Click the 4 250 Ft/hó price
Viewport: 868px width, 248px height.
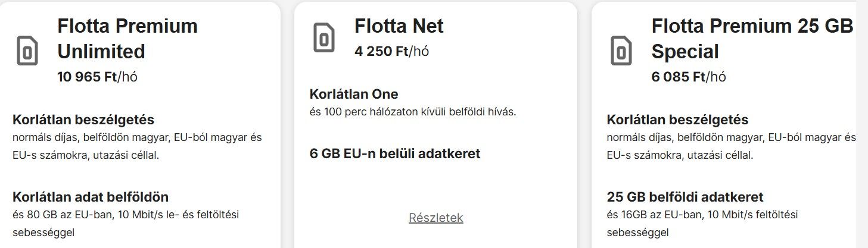391,51
